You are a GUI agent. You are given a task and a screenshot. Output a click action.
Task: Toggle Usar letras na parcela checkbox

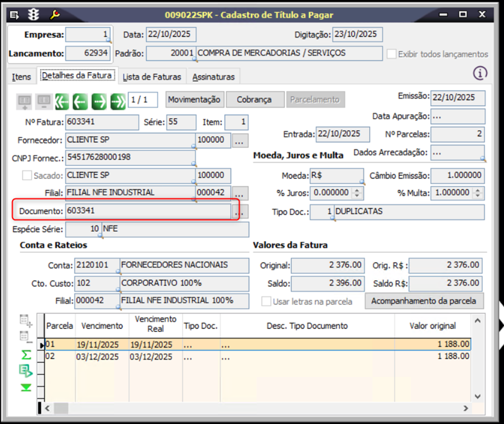coord(266,301)
